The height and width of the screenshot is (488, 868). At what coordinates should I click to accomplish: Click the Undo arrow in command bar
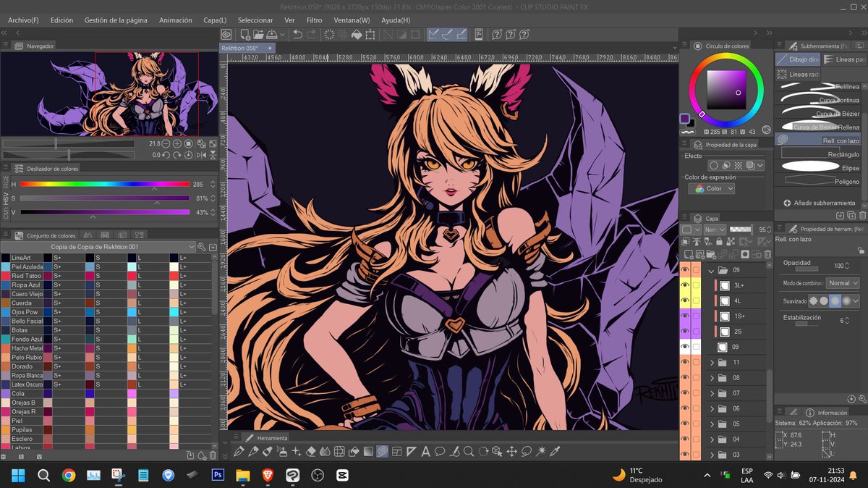[297, 34]
